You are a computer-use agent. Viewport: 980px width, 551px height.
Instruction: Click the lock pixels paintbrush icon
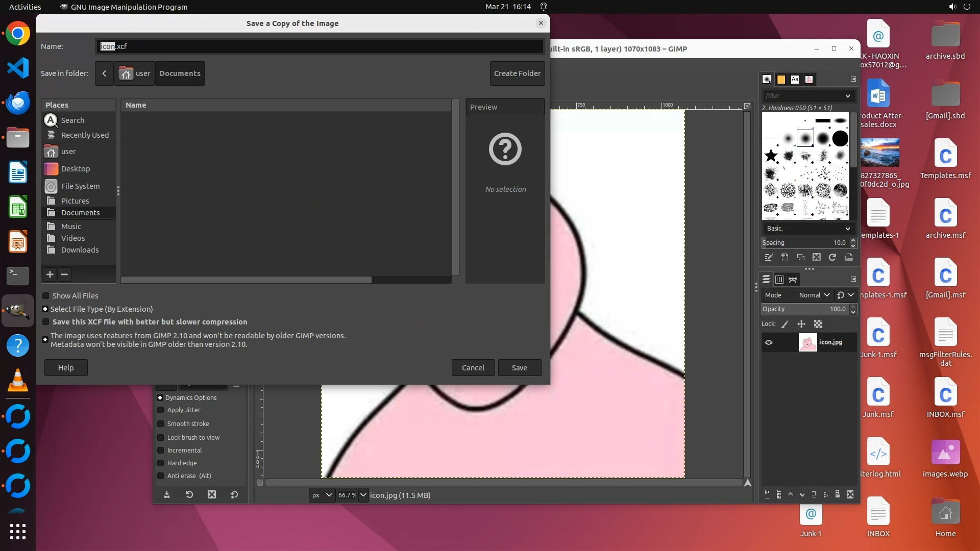(785, 324)
